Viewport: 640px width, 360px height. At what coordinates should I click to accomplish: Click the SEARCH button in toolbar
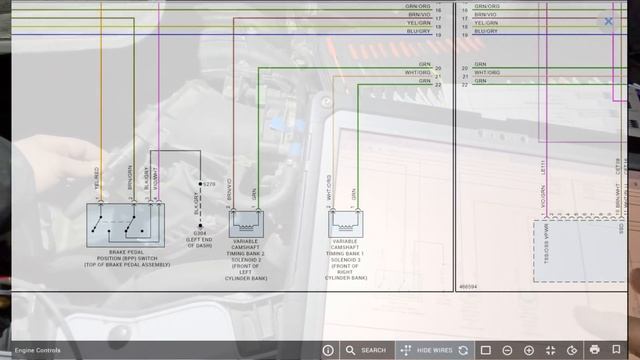click(366, 350)
